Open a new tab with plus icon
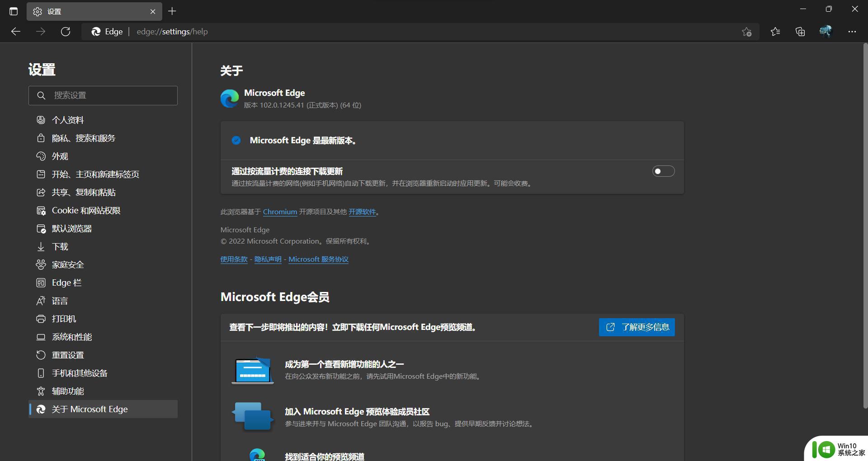This screenshot has width=868, height=461. tap(172, 11)
